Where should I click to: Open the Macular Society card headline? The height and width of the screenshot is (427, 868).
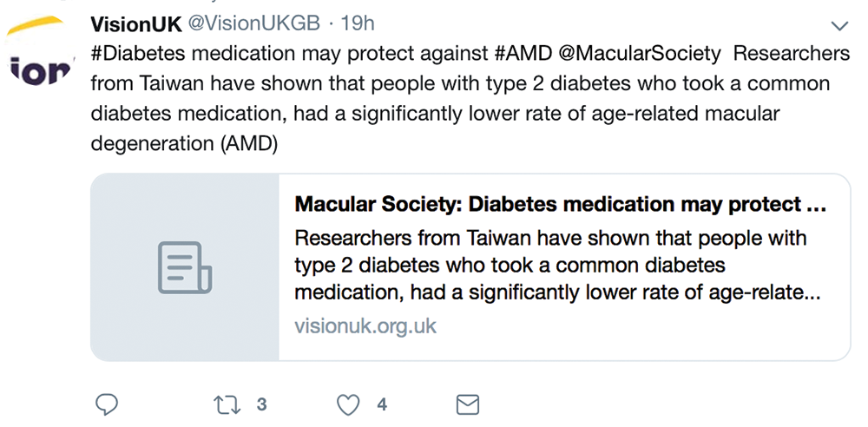pos(560,205)
